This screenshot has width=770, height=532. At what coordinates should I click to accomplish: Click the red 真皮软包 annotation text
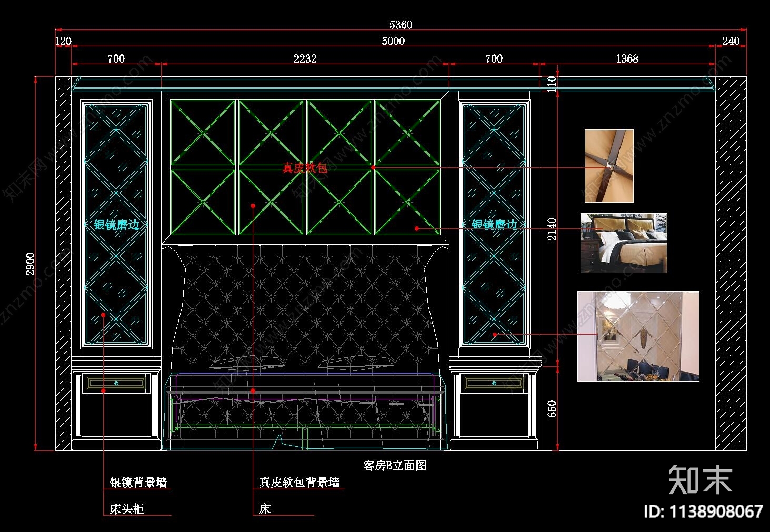(x=305, y=167)
